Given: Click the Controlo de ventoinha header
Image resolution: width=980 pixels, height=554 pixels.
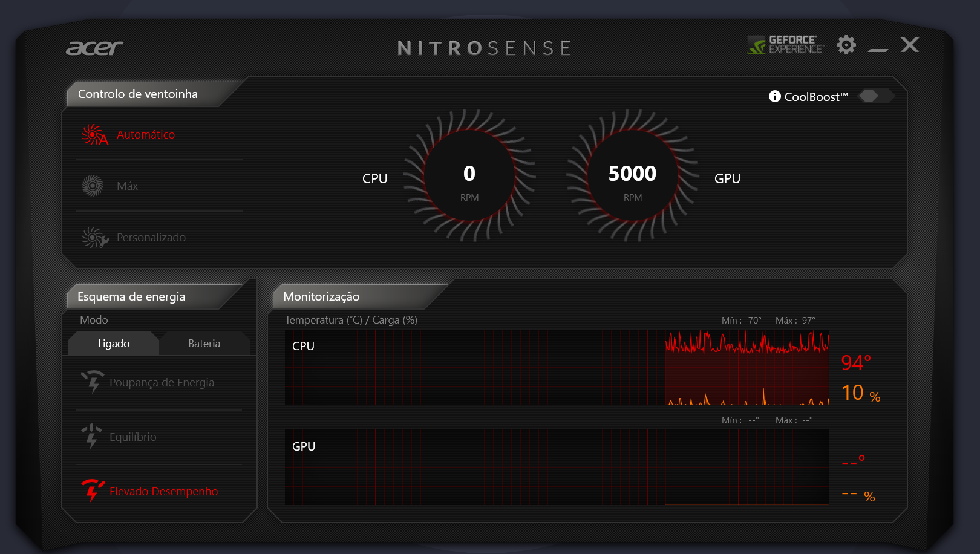Looking at the screenshot, I should 138,94.
